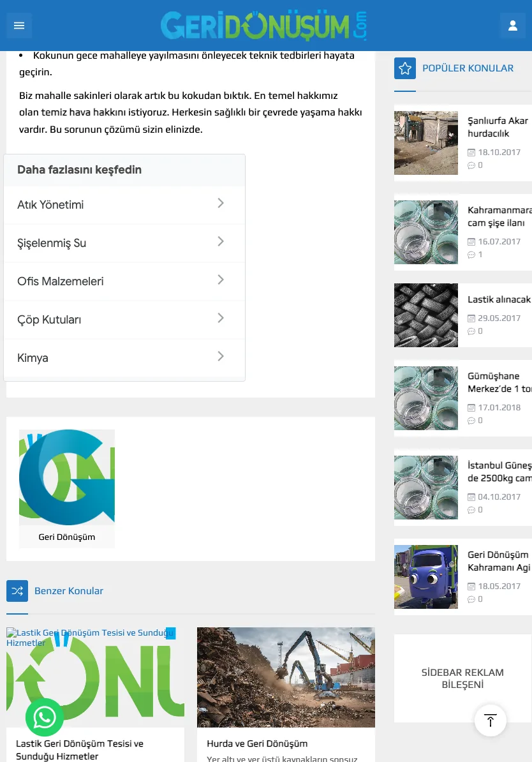
Task: Expand the Şişelenmiş Su chevron
Action: [x=221, y=241]
